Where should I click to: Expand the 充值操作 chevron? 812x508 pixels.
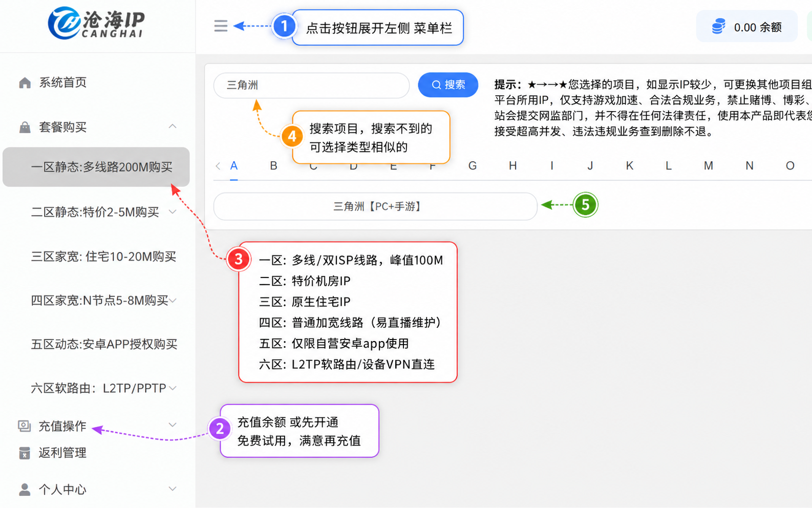[173, 425]
